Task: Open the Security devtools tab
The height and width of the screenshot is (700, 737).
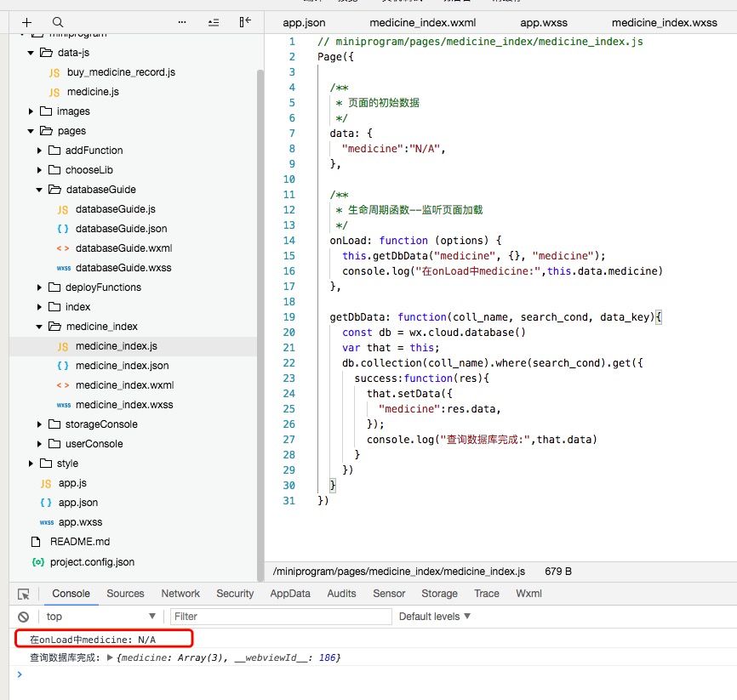Action: [235, 594]
